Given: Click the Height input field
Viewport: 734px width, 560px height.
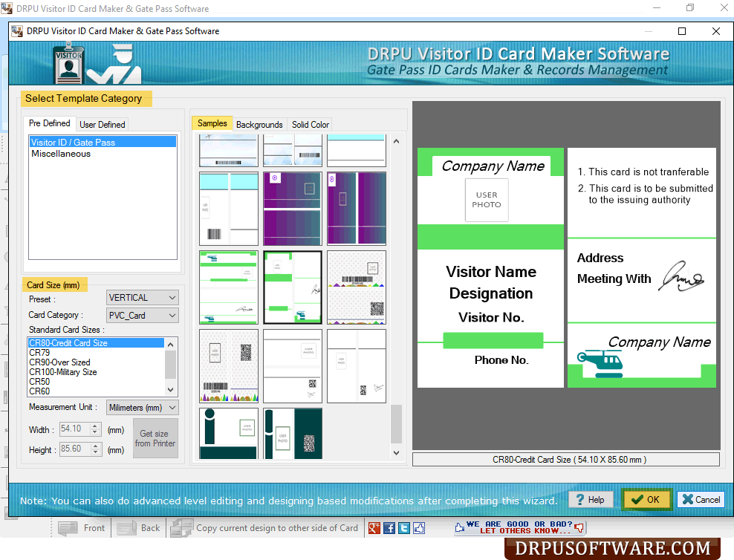Looking at the screenshot, I should 75,449.
